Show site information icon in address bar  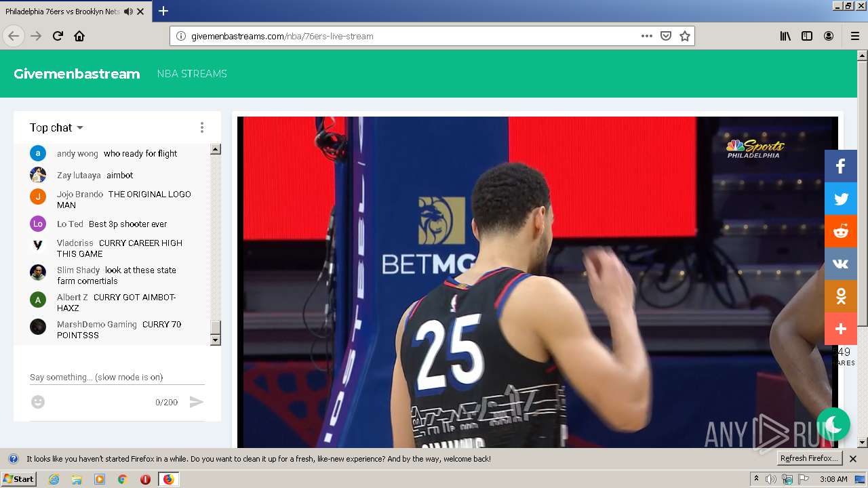180,36
